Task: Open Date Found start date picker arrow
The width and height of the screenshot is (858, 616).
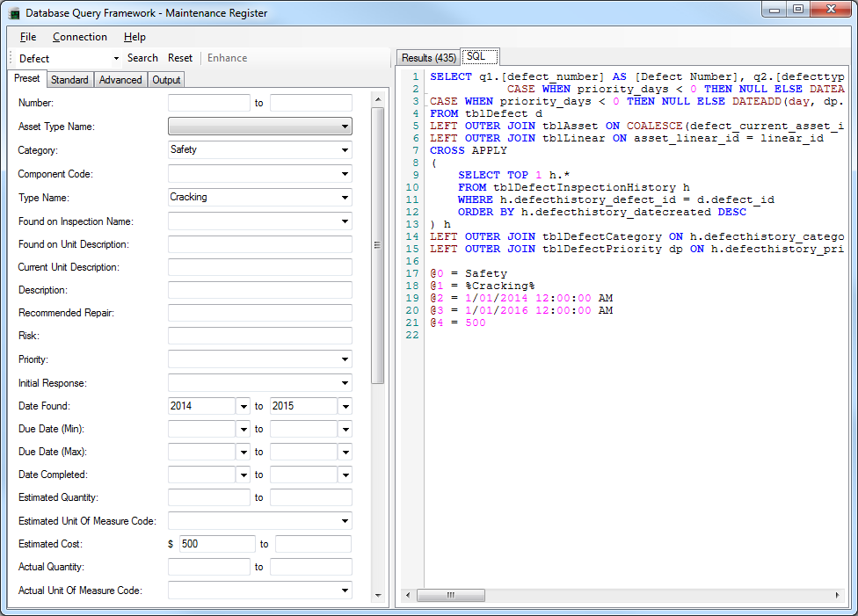Action: (244, 407)
